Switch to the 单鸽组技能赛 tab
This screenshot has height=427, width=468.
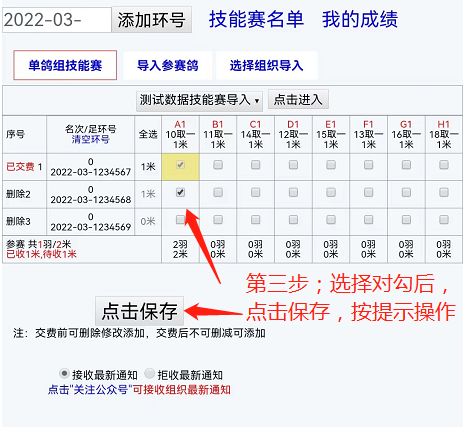pyautogui.click(x=65, y=65)
